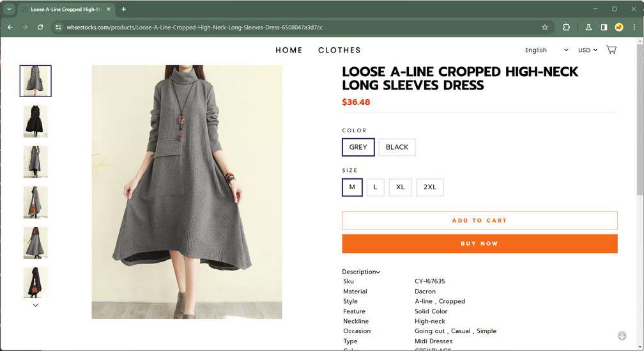
Task: Reload the product page
Action: point(40,27)
